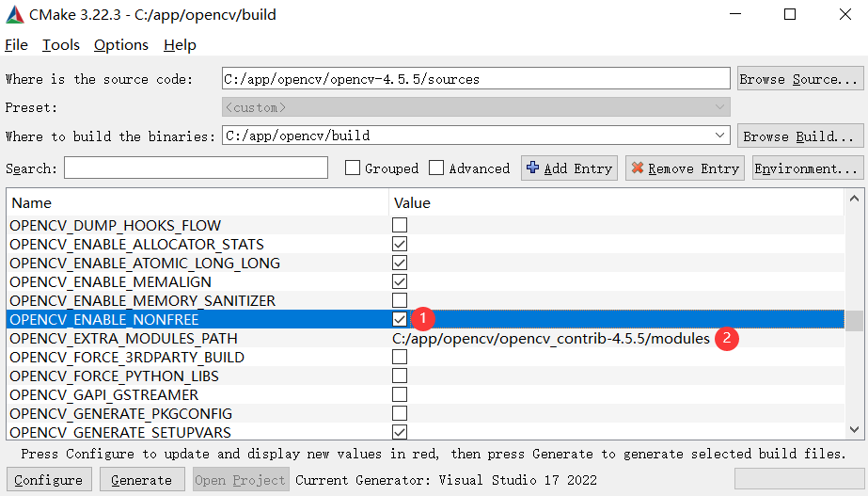Click the vertical scrollbar thumb
This screenshot has height=496, width=868.
(854, 320)
